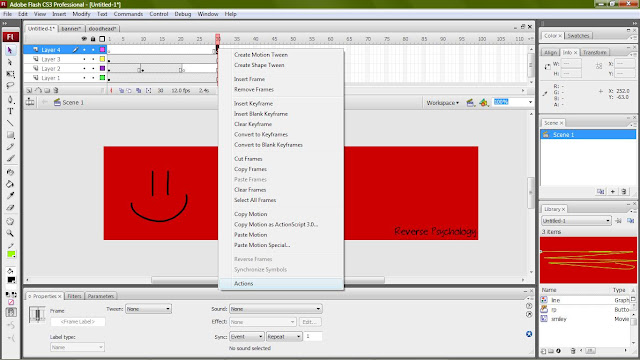Open the Tween dropdown

tap(148, 309)
